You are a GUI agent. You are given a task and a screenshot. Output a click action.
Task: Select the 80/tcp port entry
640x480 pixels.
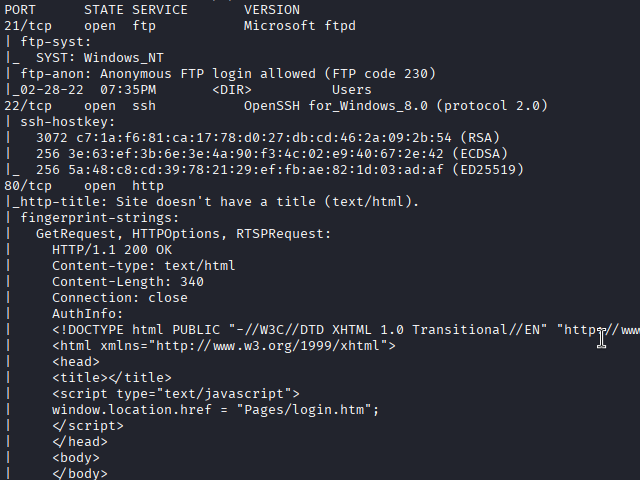pos(29,185)
